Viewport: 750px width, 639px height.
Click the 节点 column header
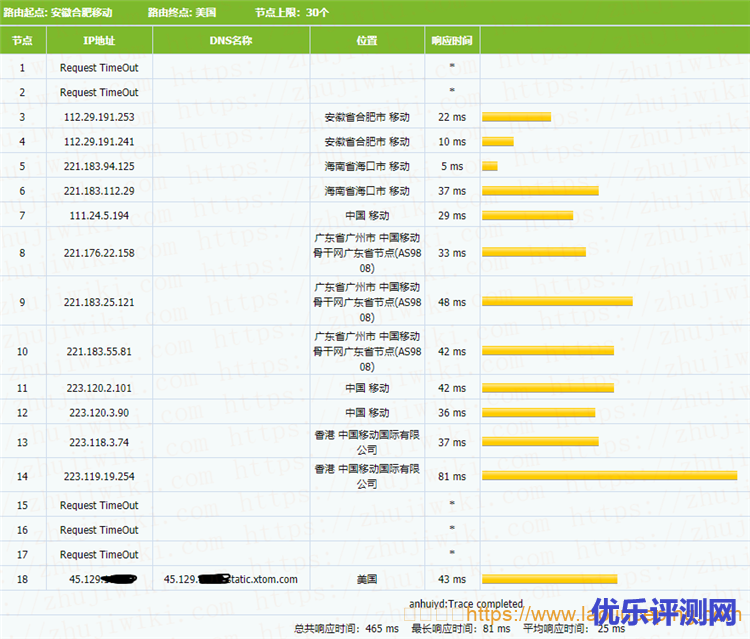[22, 41]
